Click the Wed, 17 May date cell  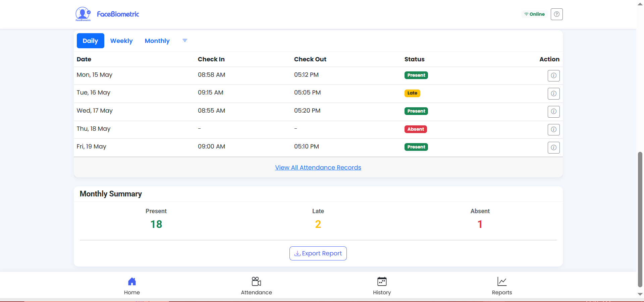[95, 111]
